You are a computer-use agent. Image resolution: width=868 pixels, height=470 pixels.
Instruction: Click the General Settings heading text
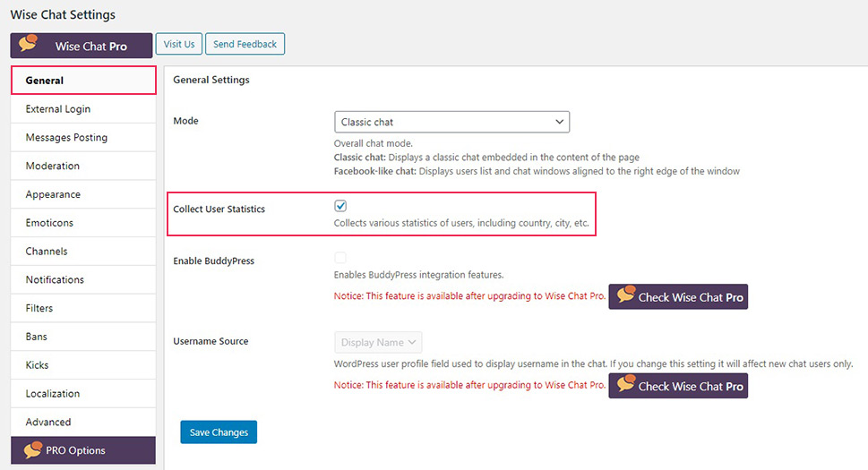pyautogui.click(x=211, y=80)
